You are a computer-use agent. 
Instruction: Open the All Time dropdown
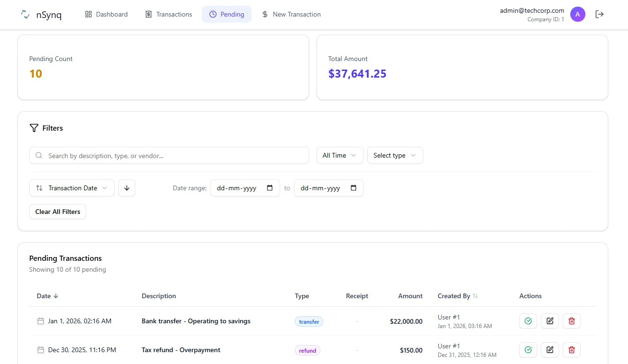[339, 155]
